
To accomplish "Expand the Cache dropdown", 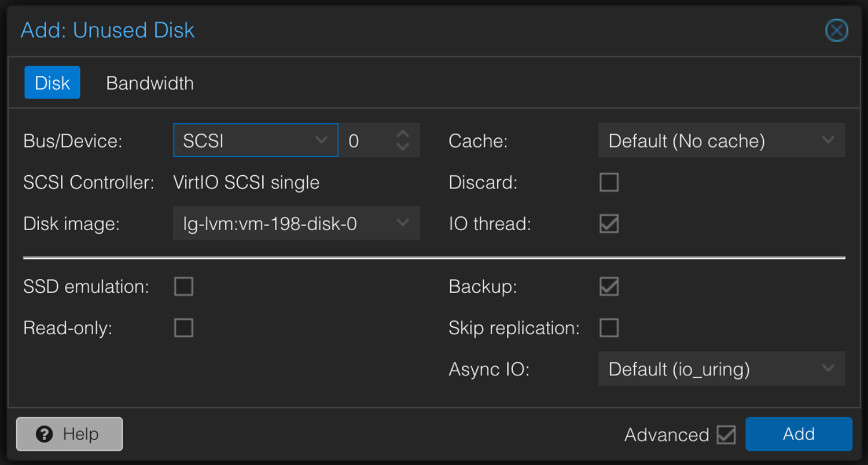I will click(828, 141).
